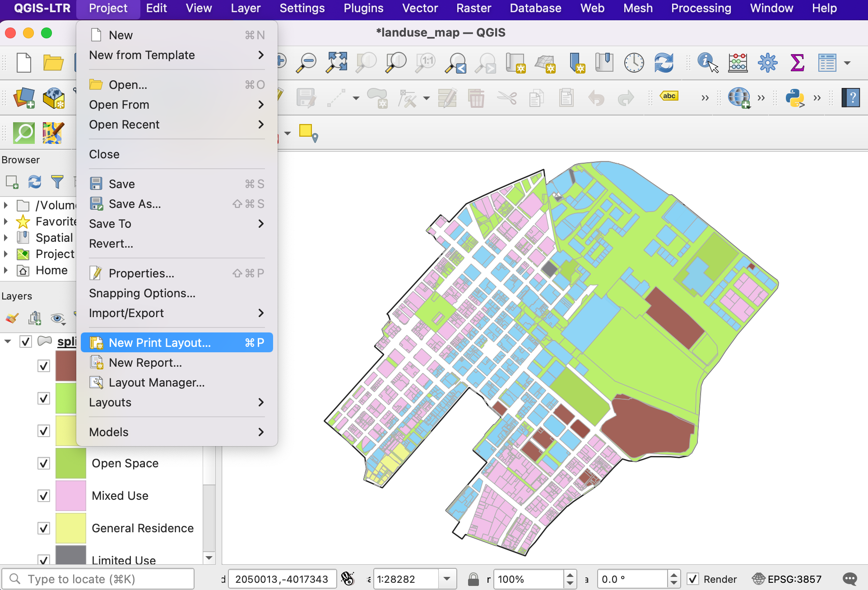The image size is (868, 590).
Task: Uncheck the Open Space layer checkbox
Action: click(x=44, y=463)
